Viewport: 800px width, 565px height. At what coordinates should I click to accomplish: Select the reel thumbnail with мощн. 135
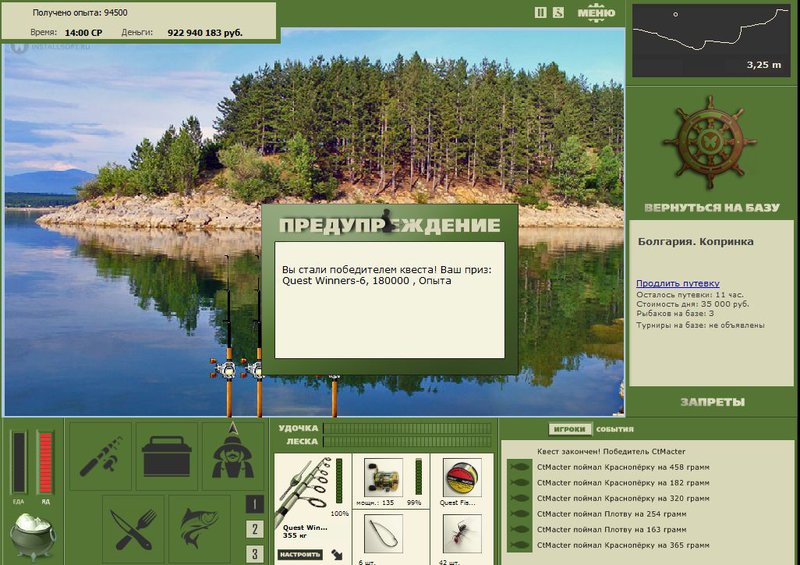click(383, 478)
